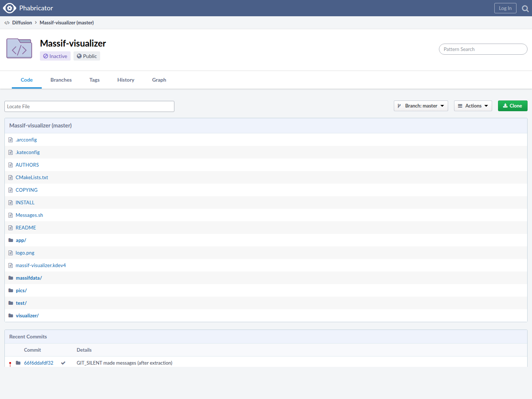Screen dimensions: 532x399
Task: Open the .kateconfig file link
Action: point(28,153)
